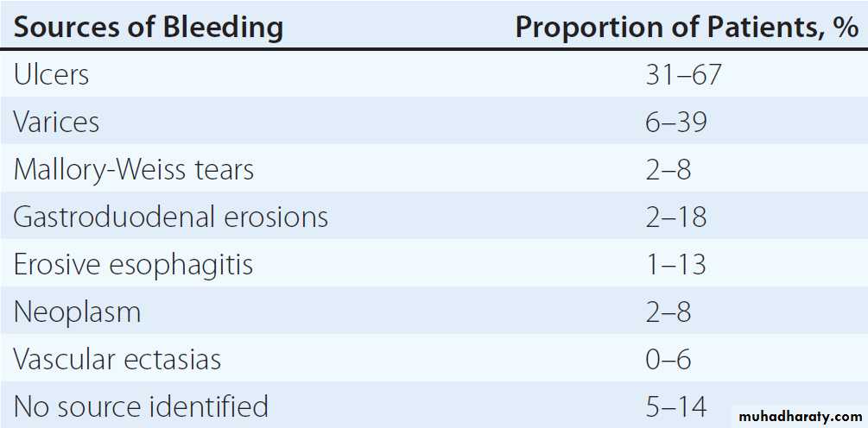Select the Varices row label
Screen dimensions: 868x428
pyautogui.click(x=56, y=123)
